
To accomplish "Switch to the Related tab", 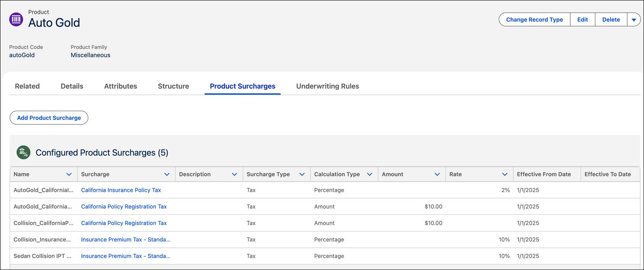I will pyautogui.click(x=27, y=86).
